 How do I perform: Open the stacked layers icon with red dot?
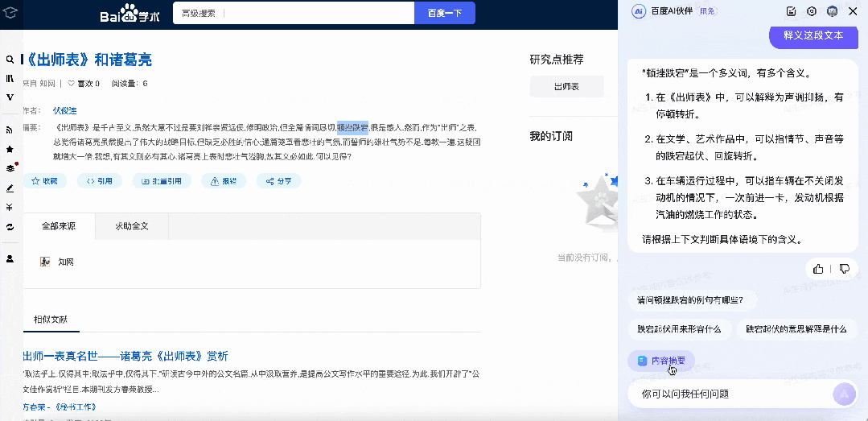(10, 168)
